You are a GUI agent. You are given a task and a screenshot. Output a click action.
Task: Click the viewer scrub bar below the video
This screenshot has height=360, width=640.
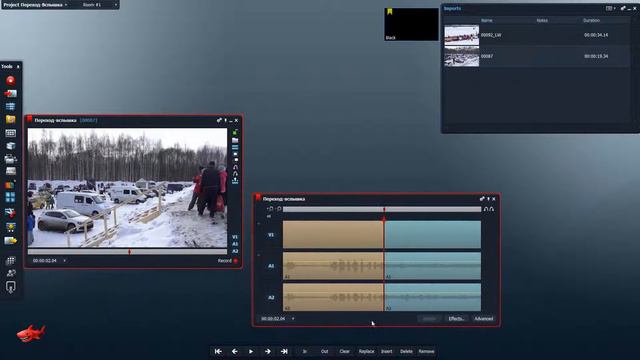(x=127, y=252)
